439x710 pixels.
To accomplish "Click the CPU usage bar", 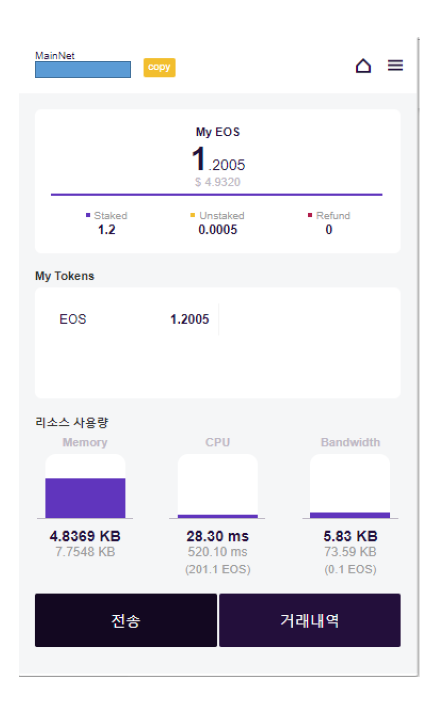I will coord(218,486).
